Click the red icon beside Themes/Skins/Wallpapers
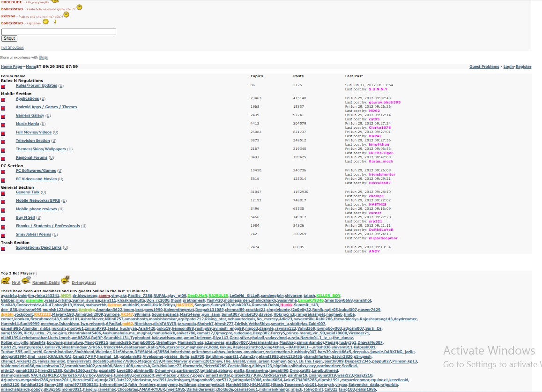The image size is (542, 392). [x=3, y=151]
